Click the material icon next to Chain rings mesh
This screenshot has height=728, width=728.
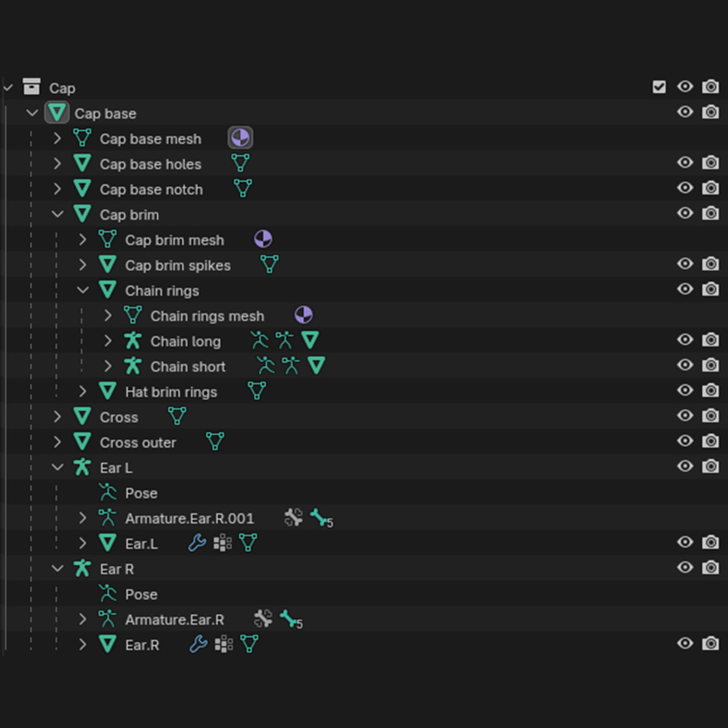tap(303, 315)
